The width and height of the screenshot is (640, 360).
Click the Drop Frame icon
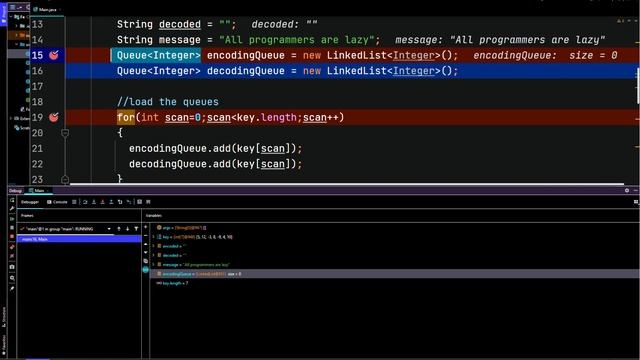pyautogui.click(x=120, y=202)
